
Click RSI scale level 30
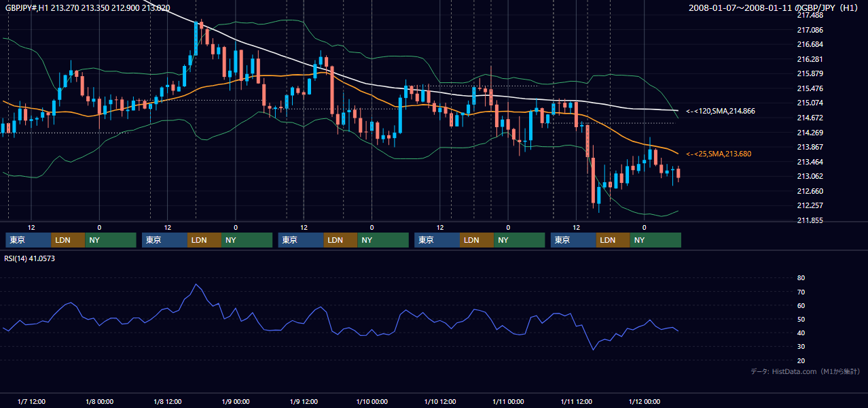pyautogui.click(x=801, y=347)
